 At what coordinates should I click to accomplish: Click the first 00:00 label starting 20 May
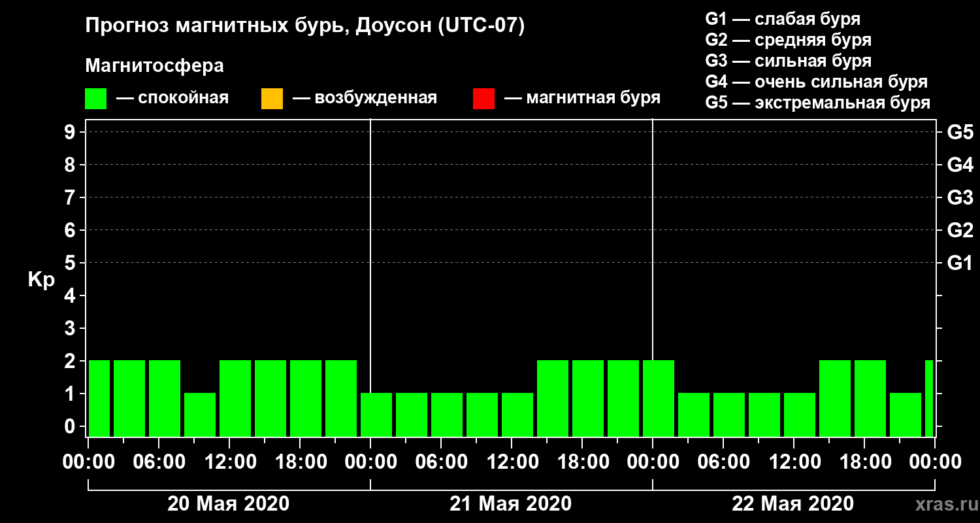tap(88, 462)
